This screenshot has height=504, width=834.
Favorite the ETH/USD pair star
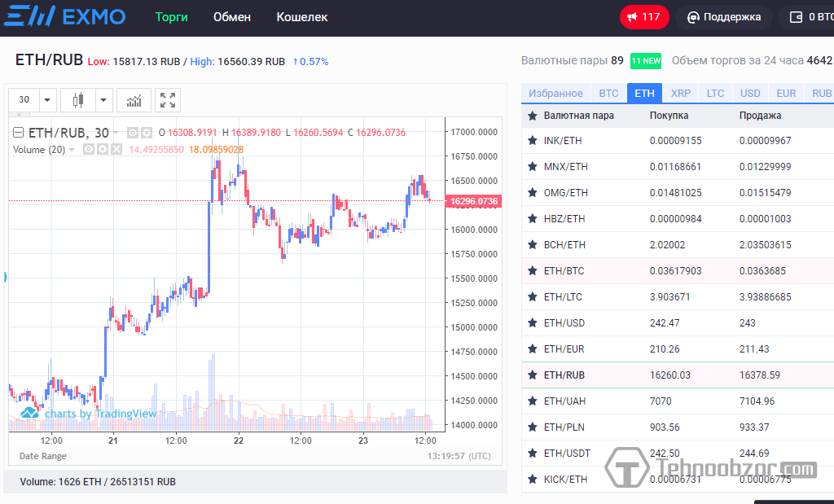(x=533, y=323)
